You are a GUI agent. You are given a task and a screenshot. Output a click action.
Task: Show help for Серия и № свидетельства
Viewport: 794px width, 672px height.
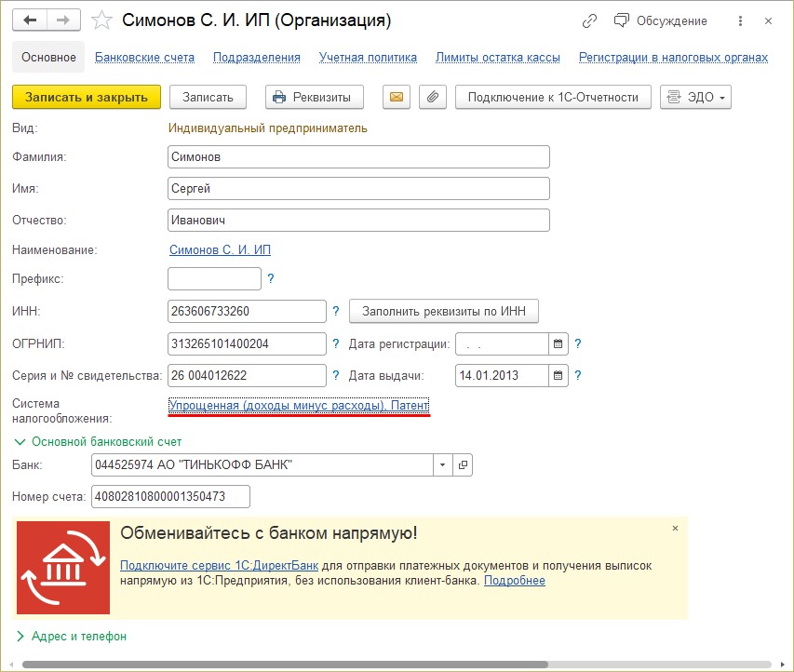pyautogui.click(x=336, y=375)
